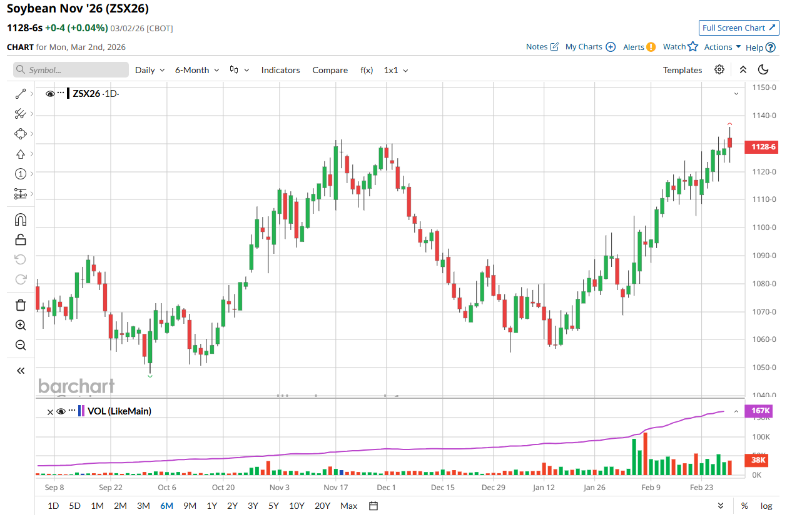The height and width of the screenshot is (527, 812).
Task: Toggle visibility of ZSX26 series
Action: 50,94
